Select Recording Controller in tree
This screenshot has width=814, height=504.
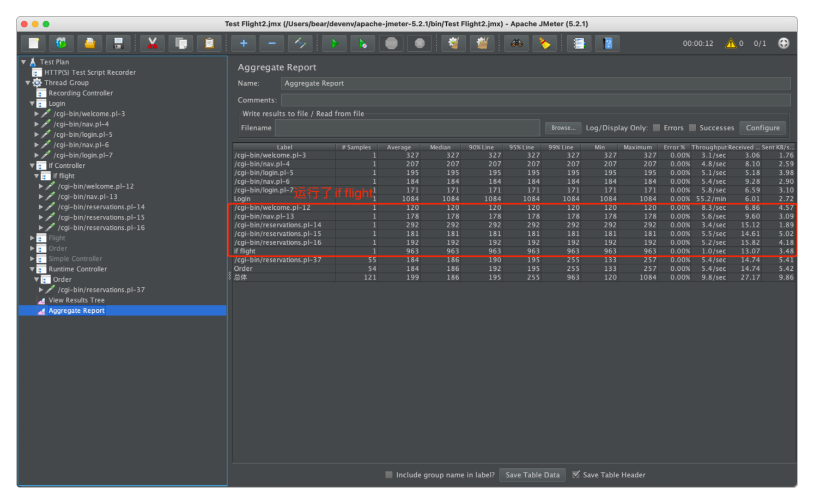[81, 93]
